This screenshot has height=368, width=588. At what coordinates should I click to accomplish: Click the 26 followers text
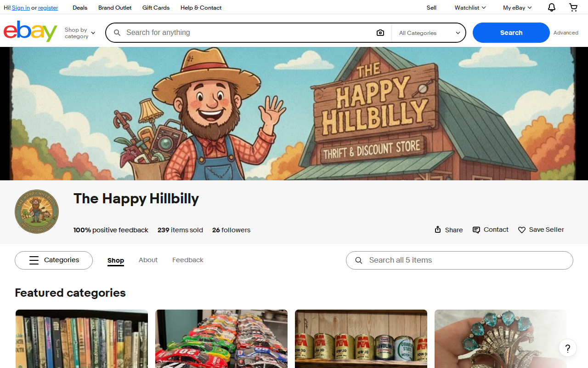pyautogui.click(x=231, y=230)
